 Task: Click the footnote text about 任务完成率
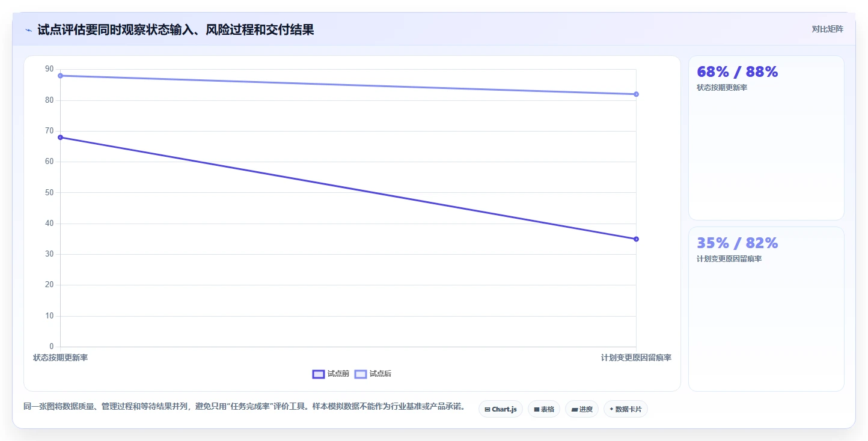coord(245,407)
